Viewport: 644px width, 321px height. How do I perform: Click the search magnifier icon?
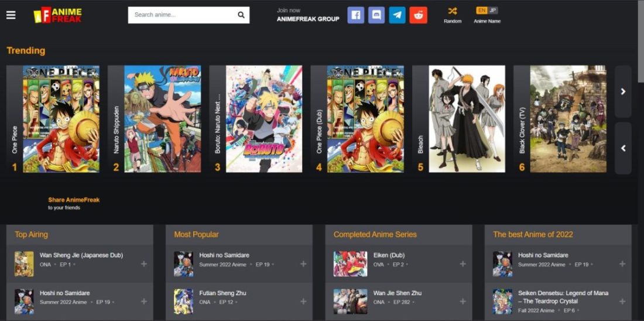(241, 15)
